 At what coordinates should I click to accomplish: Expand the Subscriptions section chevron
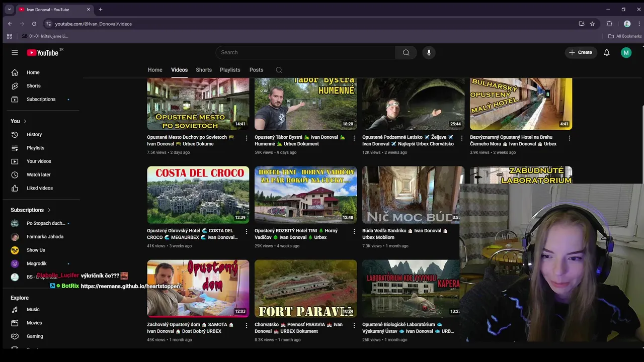(49, 210)
